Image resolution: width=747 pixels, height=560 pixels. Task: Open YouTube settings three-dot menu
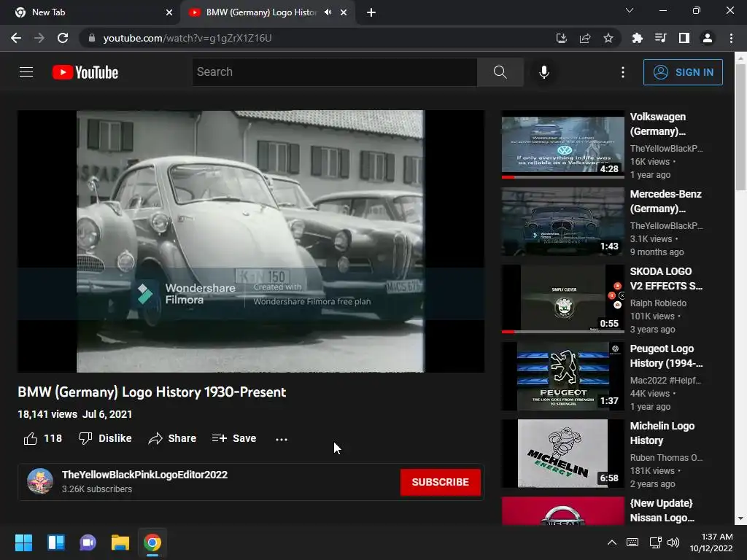pos(623,72)
